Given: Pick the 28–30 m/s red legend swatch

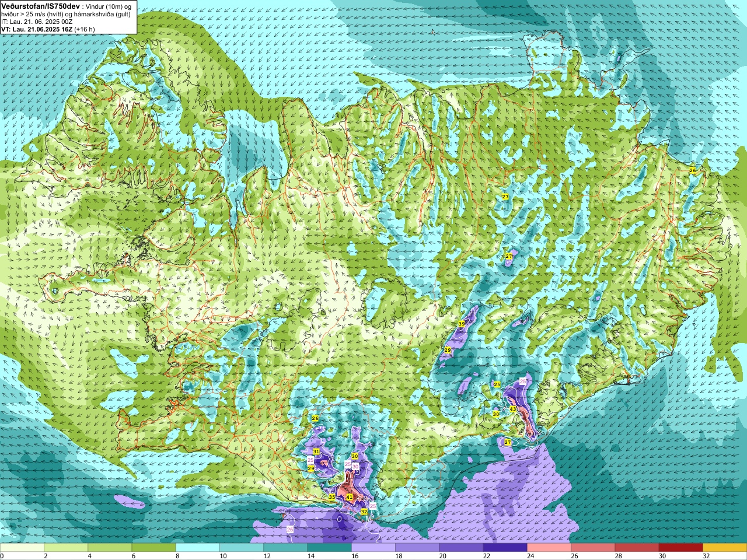Looking at the screenshot, I should pyautogui.click(x=637, y=548).
